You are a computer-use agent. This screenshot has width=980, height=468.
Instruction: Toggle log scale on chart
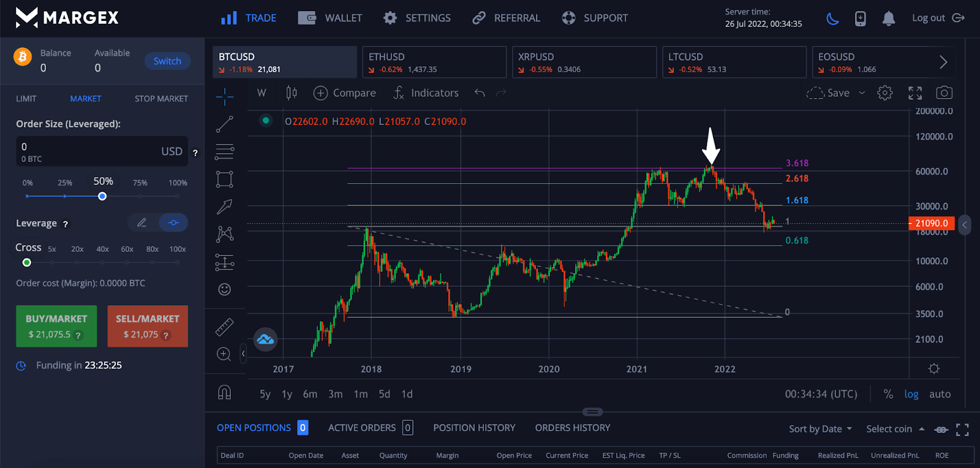click(911, 394)
